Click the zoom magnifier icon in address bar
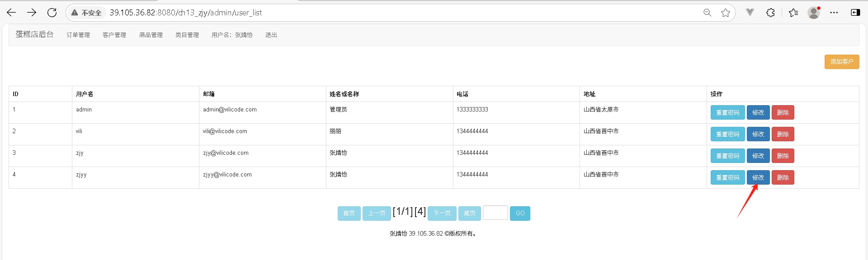The height and width of the screenshot is (260, 868). pyautogui.click(x=708, y=13)
